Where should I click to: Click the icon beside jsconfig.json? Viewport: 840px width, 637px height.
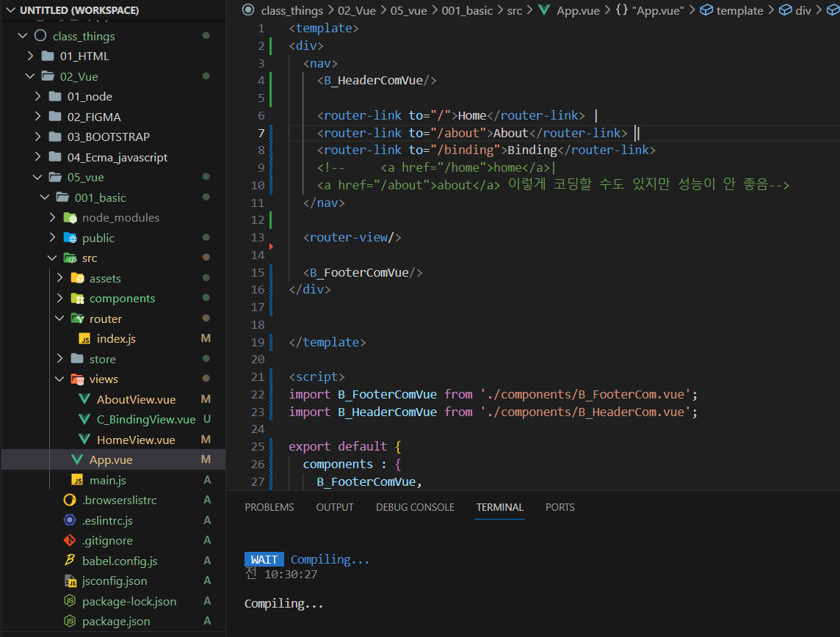[70, 580]
